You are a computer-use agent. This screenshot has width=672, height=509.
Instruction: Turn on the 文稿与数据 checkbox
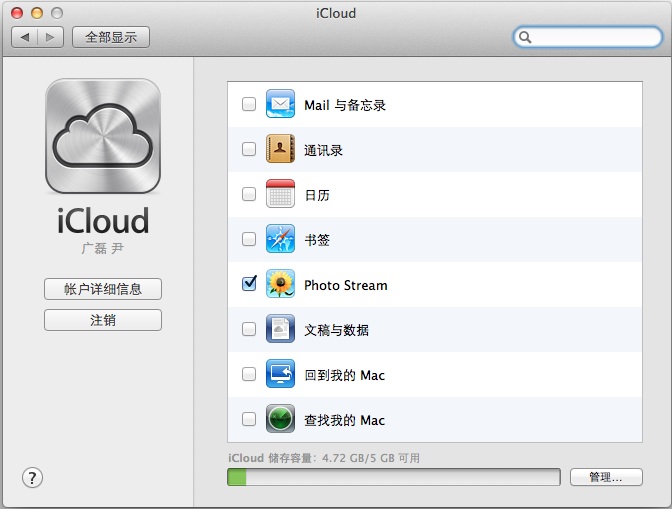249,329
